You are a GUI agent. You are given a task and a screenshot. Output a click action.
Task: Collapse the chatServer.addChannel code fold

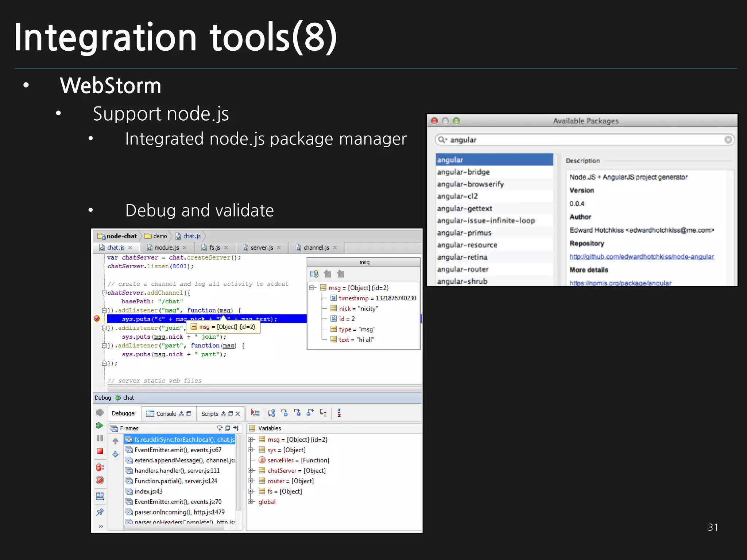[104, 293]
